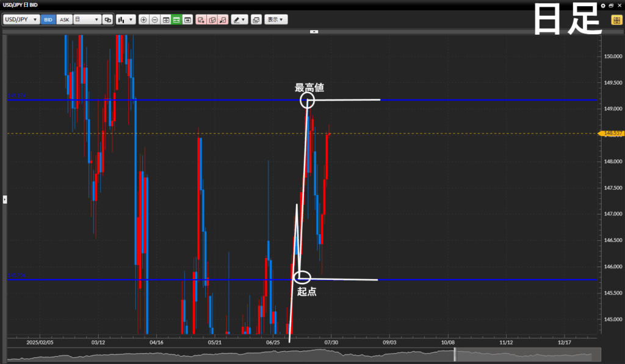The width and height of the screenshot is (625, 364).
Task: Click the current price 148.537 tag
Action: click(612, 134)
